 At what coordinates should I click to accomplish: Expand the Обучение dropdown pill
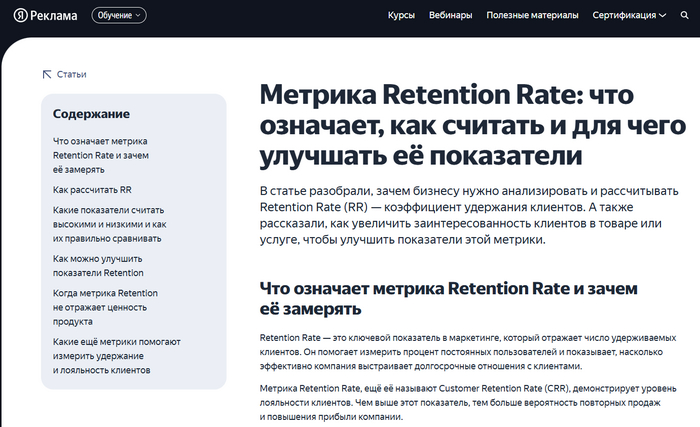pos(119,15)
